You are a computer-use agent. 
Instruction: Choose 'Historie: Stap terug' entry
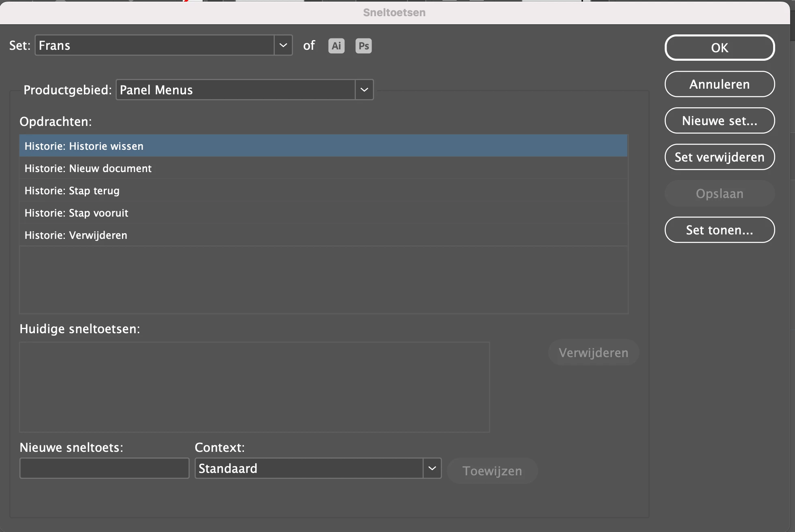72,191
